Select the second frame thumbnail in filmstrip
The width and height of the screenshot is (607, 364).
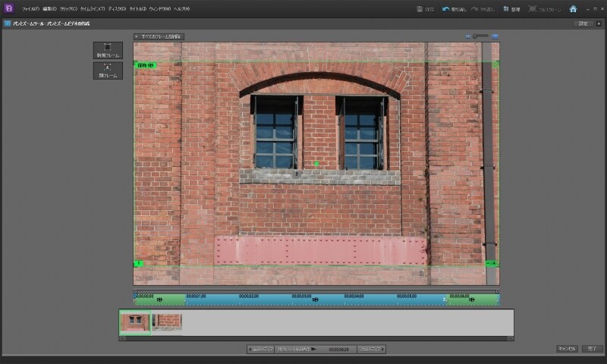pyautogui.click(x=167, y=322)
